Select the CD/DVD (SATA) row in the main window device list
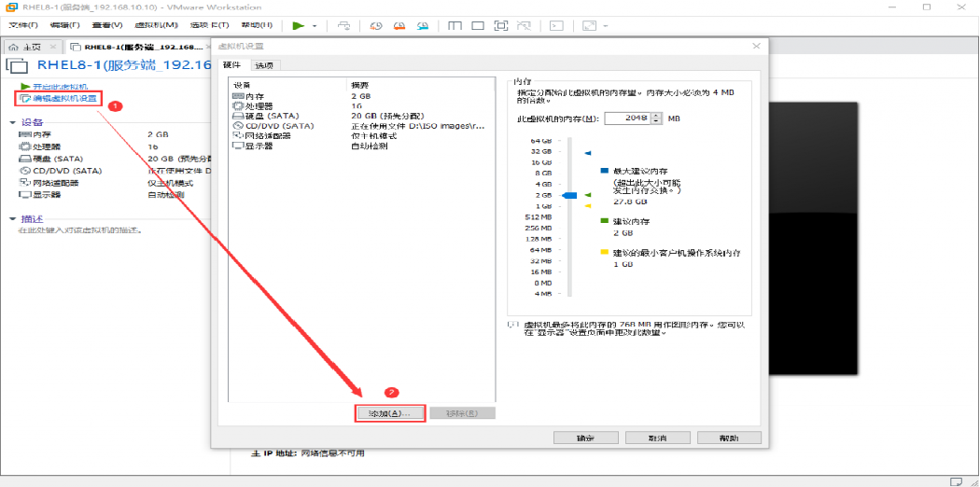The image size is (980, 487). coord(116,171)
